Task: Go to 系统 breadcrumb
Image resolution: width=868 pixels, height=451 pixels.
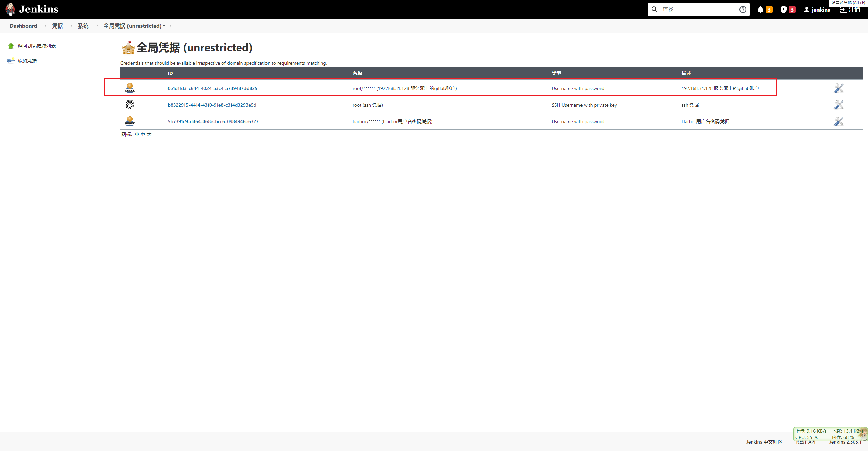Action: 83,26
